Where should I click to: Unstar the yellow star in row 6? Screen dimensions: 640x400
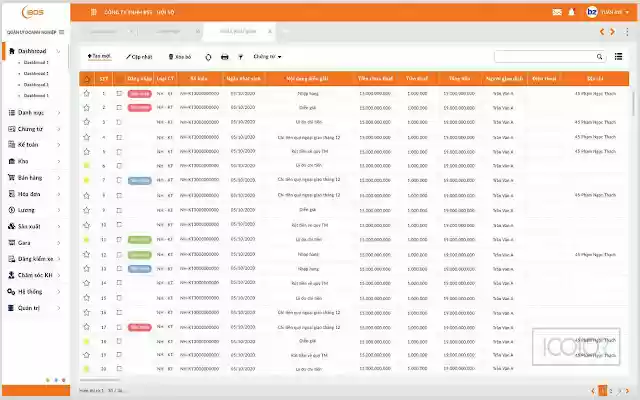[x=87, y=166]
